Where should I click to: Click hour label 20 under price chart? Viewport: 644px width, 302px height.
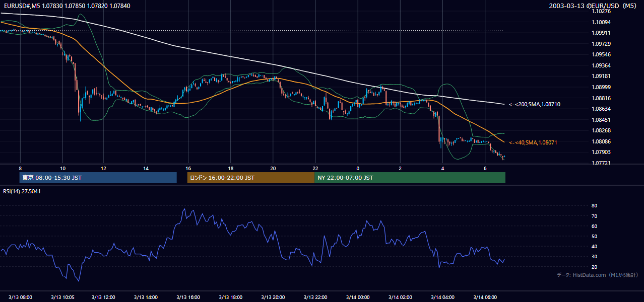pyautogui.click(x=273, y=168)
